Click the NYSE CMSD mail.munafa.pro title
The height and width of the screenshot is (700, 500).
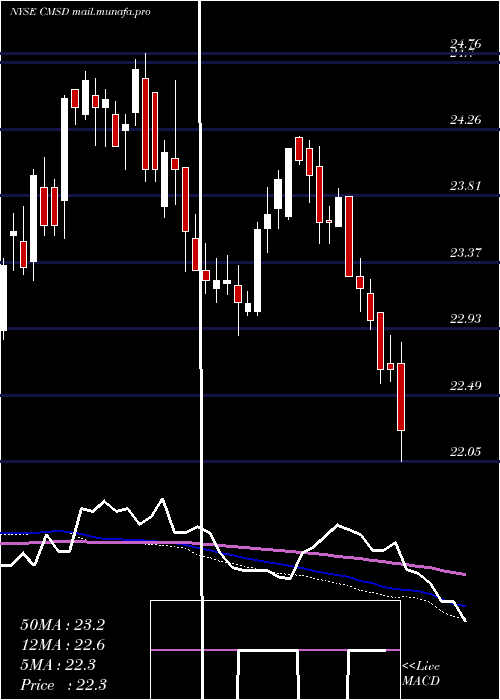[x=80, y=12]
